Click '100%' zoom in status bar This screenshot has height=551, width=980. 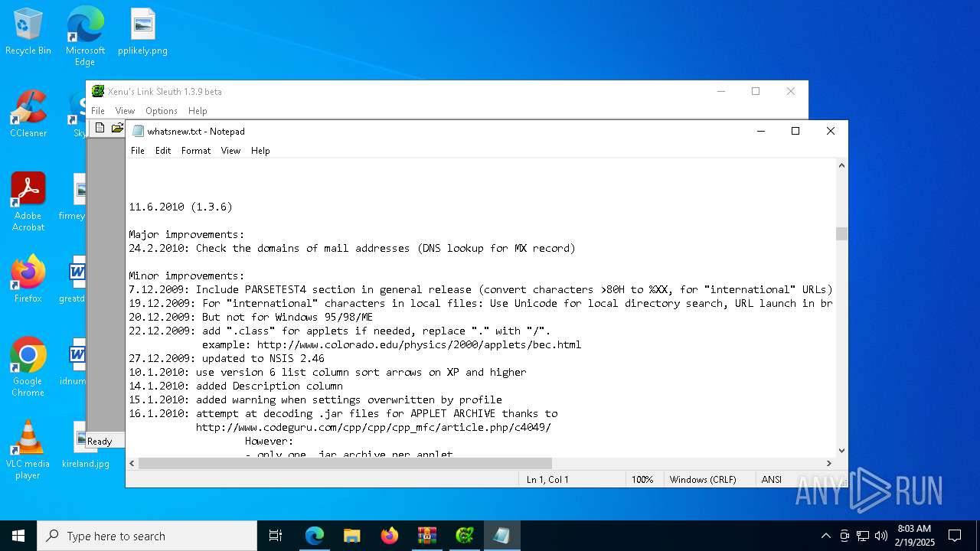(x=642, y=480)
